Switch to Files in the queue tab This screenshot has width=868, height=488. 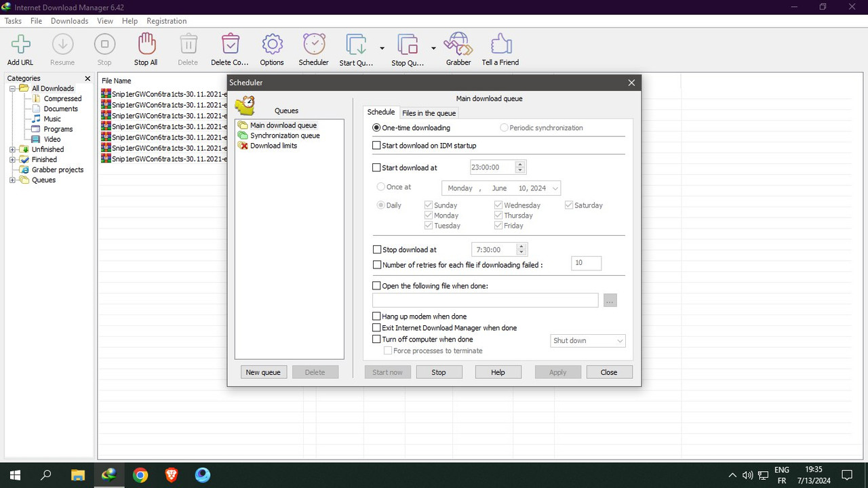(x=429, y=113)
